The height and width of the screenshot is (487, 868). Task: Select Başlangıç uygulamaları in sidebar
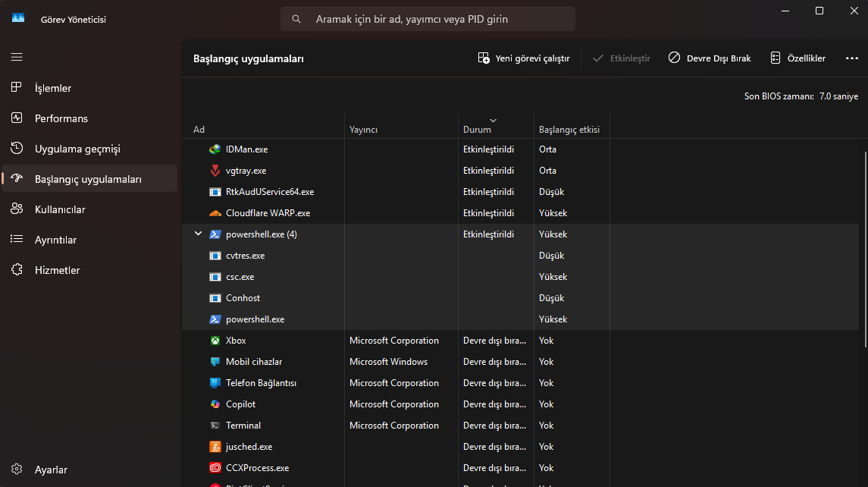pos(89,178)
